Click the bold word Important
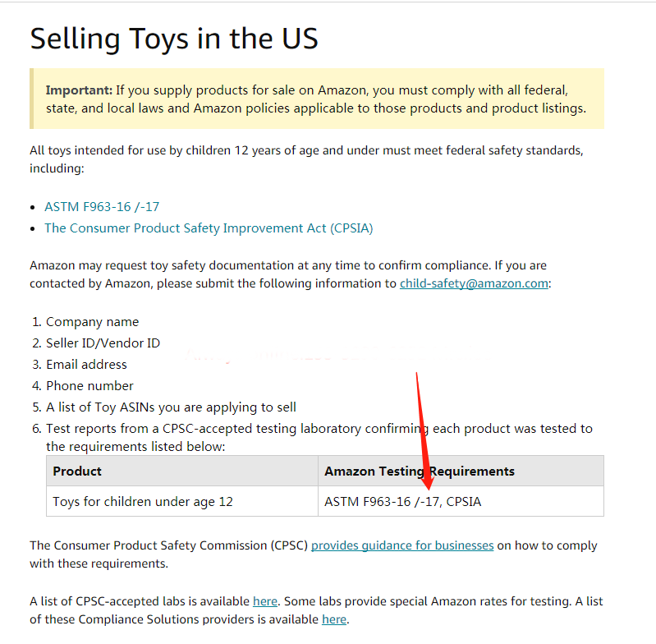The image size is (656, 644). (79, 90)
